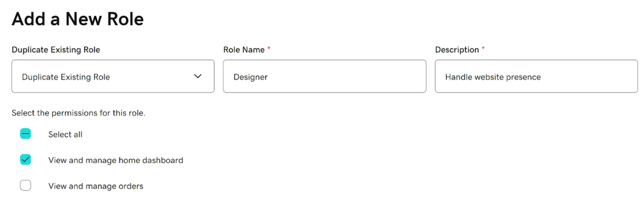The height and width of the screenshot is (198, 644).
Task: Click the "Select all" label text
Action: pos(65,135)
